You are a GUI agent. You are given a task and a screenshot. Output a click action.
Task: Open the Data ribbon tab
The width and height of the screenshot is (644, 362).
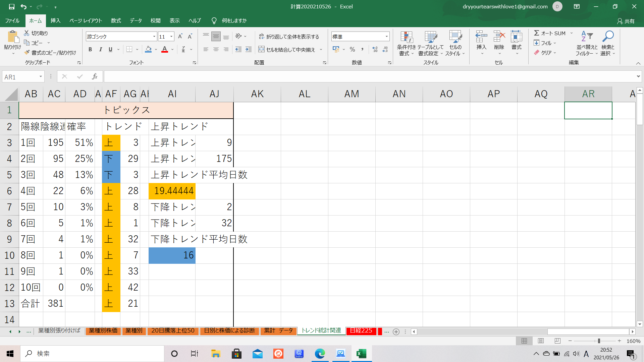[x=136, y=21]
